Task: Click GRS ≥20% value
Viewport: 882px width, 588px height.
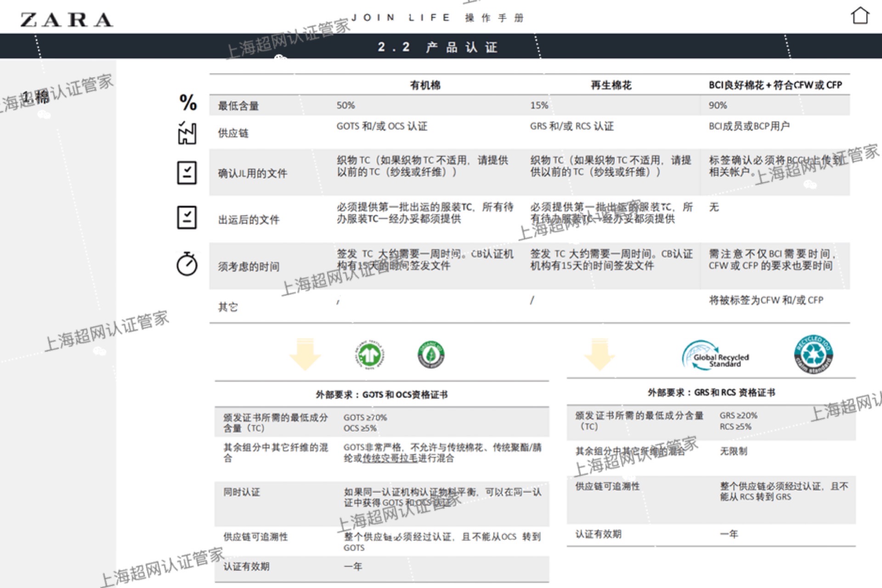Action: click(738, 415)
